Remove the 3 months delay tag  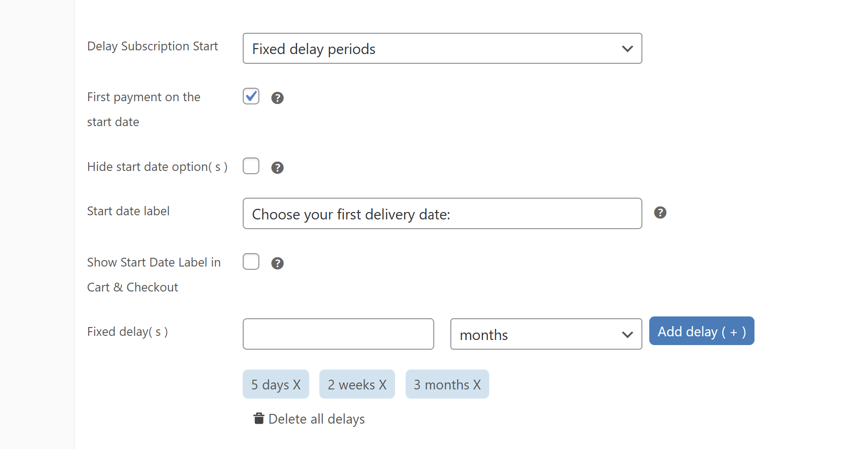click(477, 385)
